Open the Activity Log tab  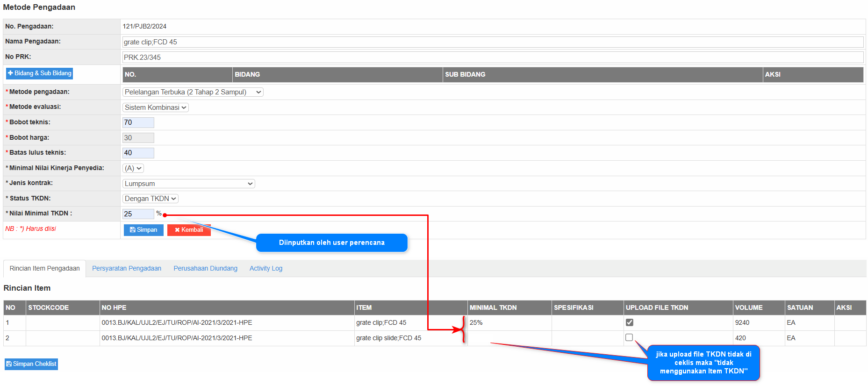tap(266, 269)
